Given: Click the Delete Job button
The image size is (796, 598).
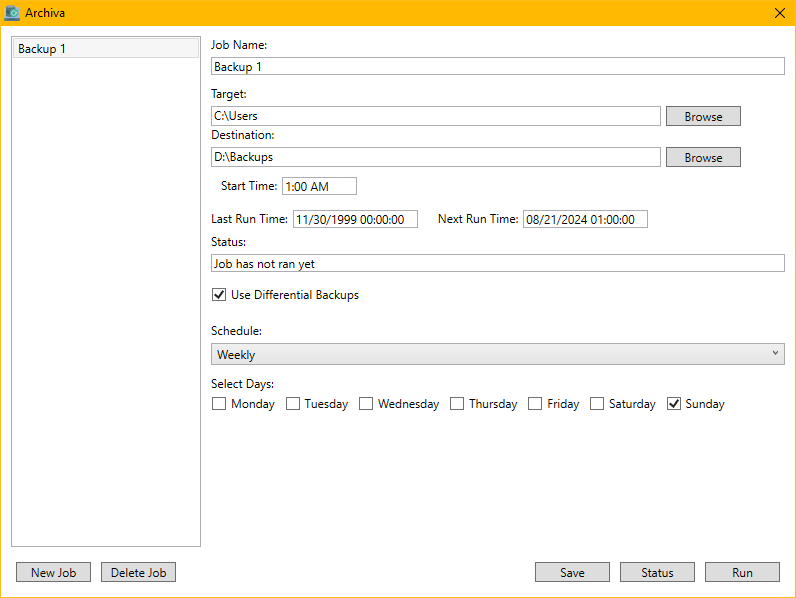Looking at the screenshot, I should pos(138,572).
